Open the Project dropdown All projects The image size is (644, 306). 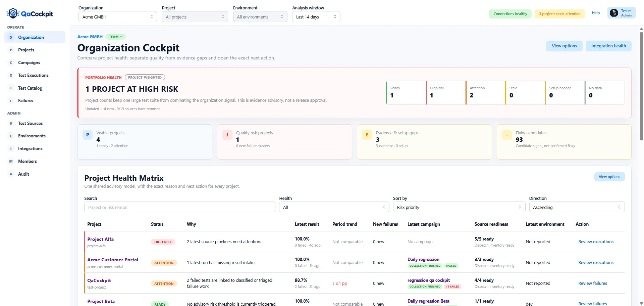click(195, 17)
